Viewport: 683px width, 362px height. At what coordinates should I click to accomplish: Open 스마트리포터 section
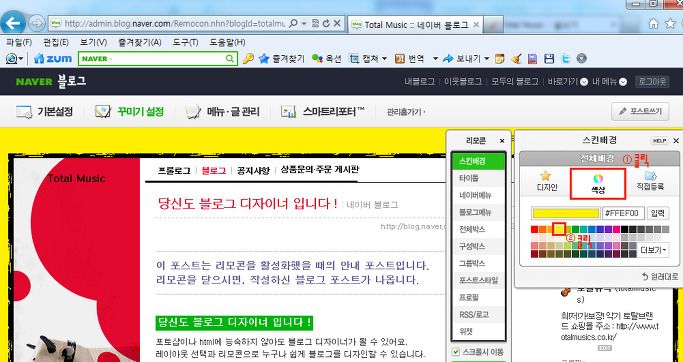click(x=322, y=112)
